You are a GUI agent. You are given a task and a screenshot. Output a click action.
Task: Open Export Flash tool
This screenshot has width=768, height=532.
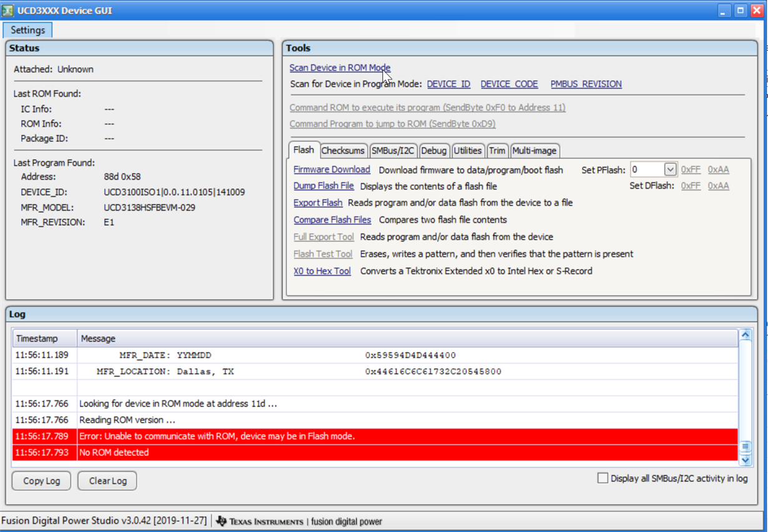click(318, 203)
